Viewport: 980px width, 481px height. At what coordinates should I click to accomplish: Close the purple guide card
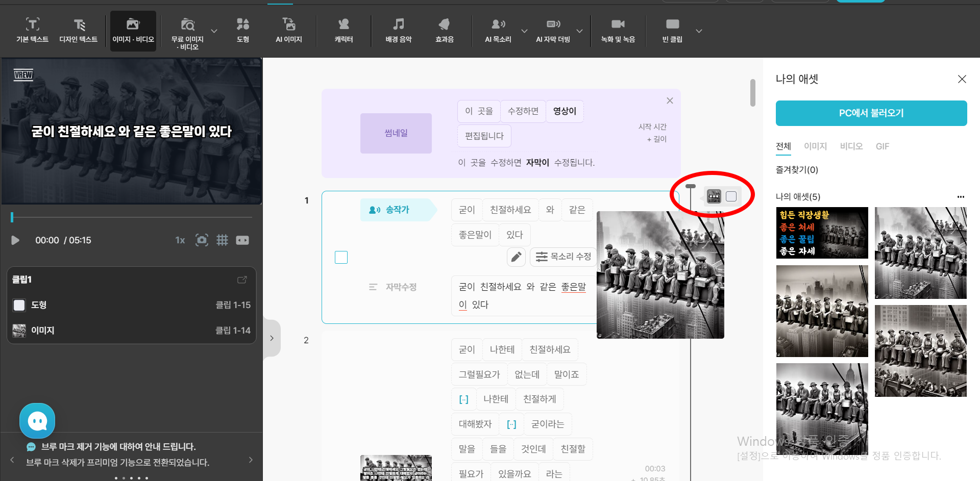(x=670, y=101)
